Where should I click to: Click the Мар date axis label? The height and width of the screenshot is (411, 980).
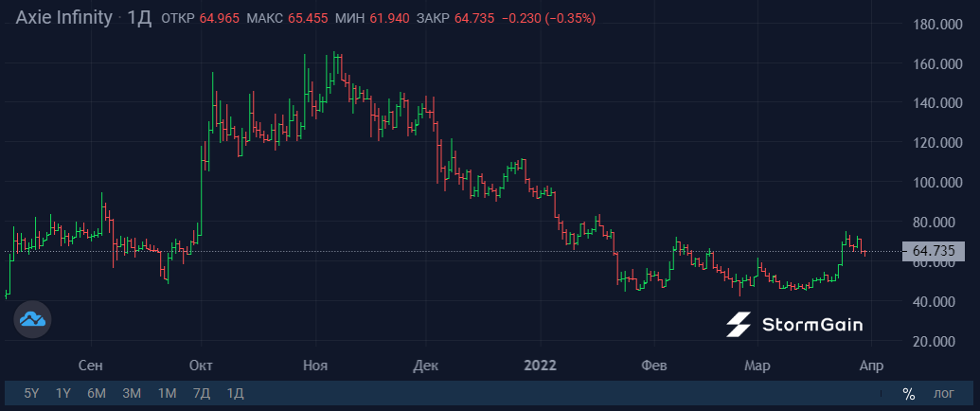[757, 366]
